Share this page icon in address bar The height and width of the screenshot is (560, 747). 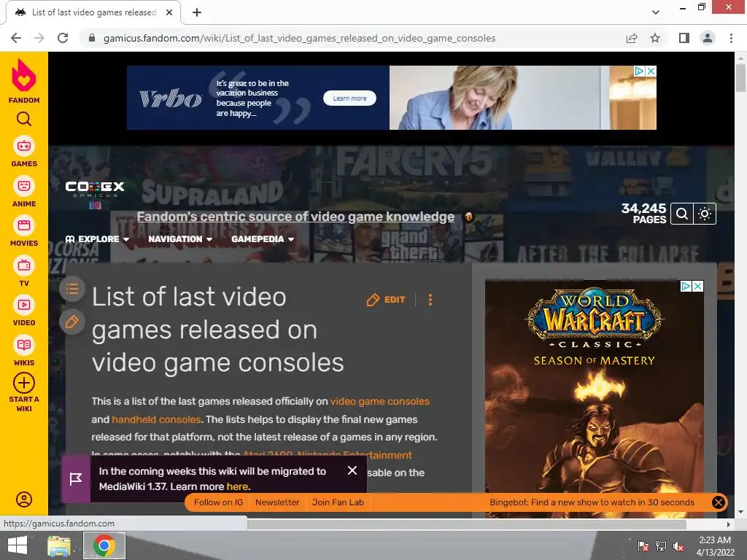tap(632, 38)
